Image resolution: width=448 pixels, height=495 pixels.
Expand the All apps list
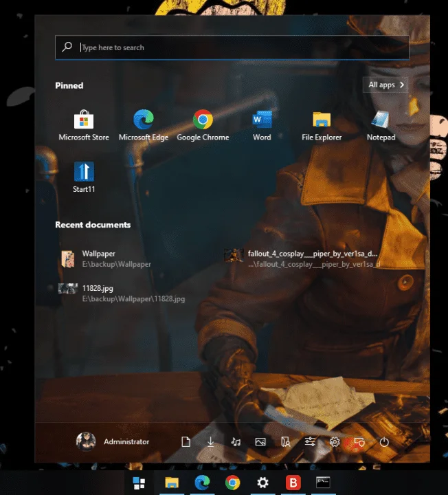(x=385, y=85)
